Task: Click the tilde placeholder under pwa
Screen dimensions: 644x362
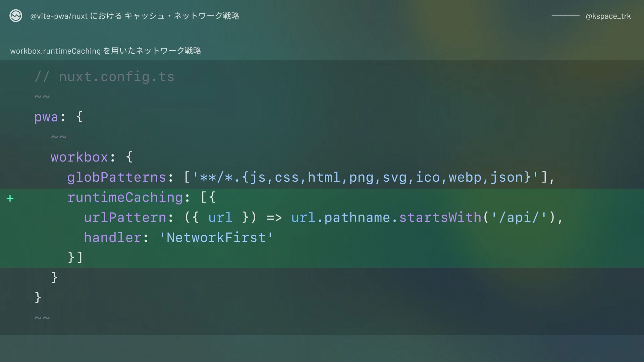Action: click(x=59, y=137)
